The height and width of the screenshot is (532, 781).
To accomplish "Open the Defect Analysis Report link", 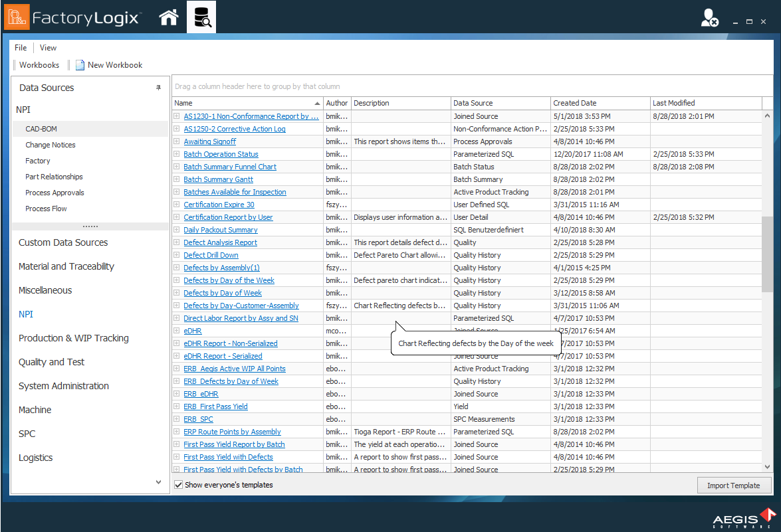I will pyautogui.click(x=221, y=242).
